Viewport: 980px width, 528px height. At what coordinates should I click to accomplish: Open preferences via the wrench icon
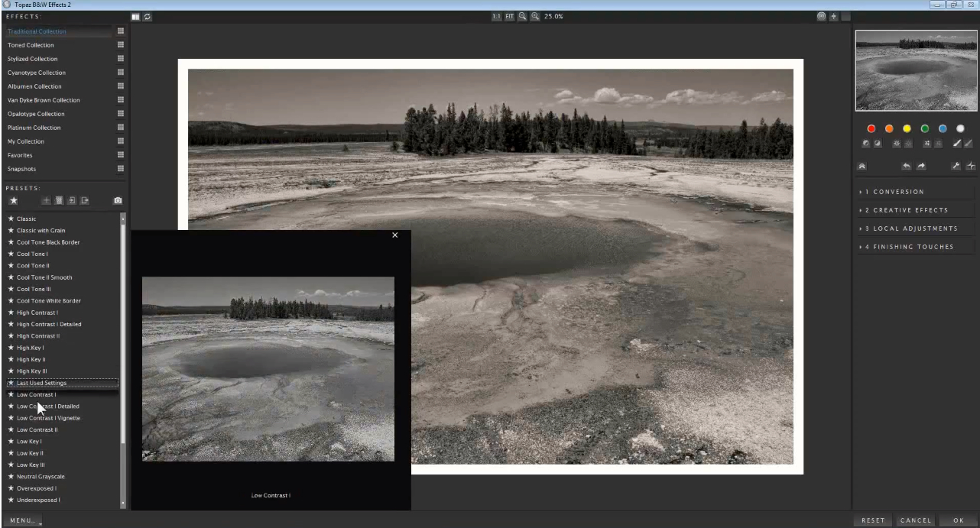click(956, 166)
